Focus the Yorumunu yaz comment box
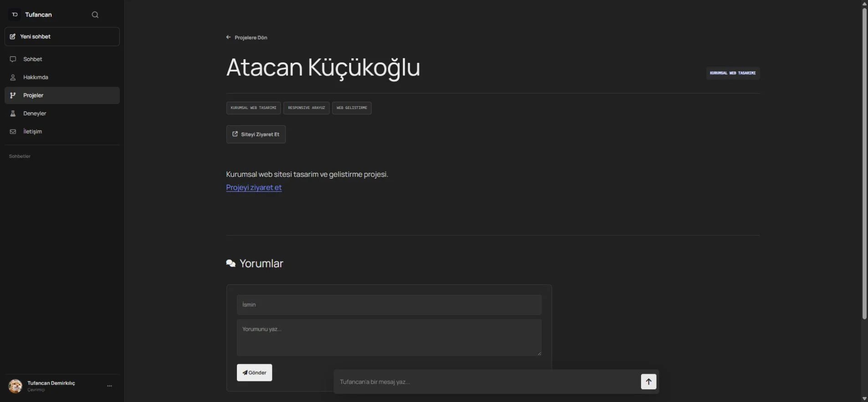868x402 pixels. (x=389, y=337)
